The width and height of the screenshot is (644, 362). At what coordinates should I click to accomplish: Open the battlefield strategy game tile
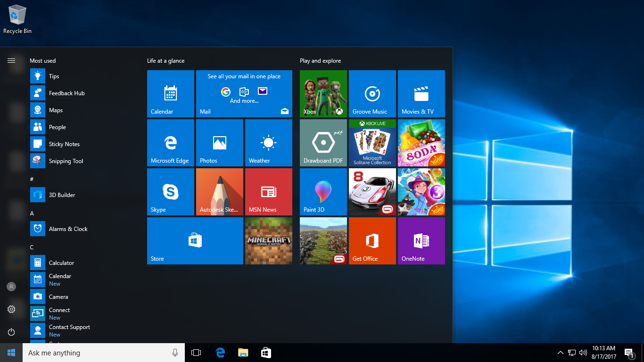point(323,241)
